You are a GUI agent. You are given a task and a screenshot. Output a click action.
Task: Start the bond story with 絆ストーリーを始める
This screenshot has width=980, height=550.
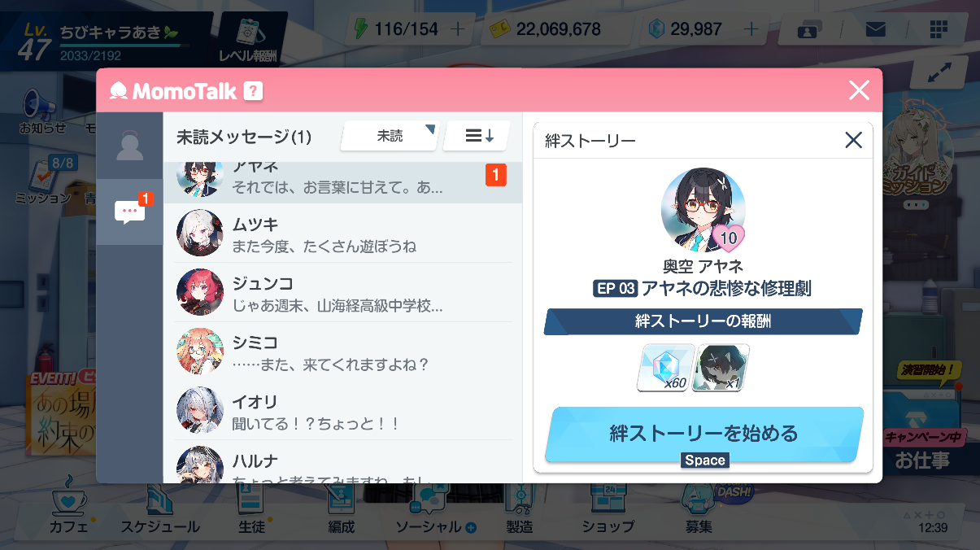704,434
